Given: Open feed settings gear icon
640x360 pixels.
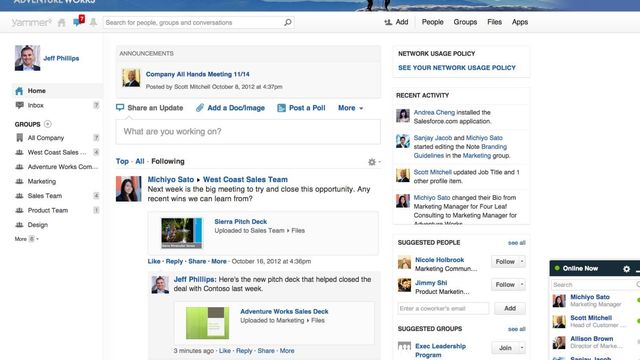Looking at the screenshot, I should click(x=372, y=162).
